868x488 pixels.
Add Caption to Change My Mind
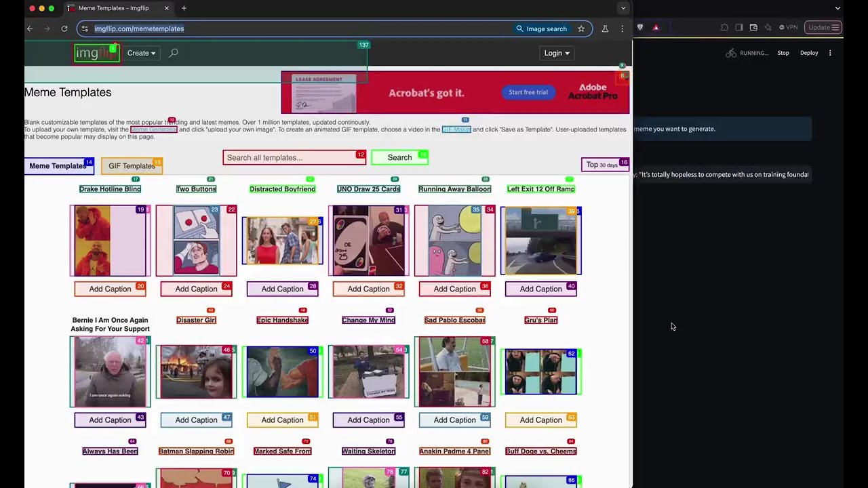pos(368,420)
